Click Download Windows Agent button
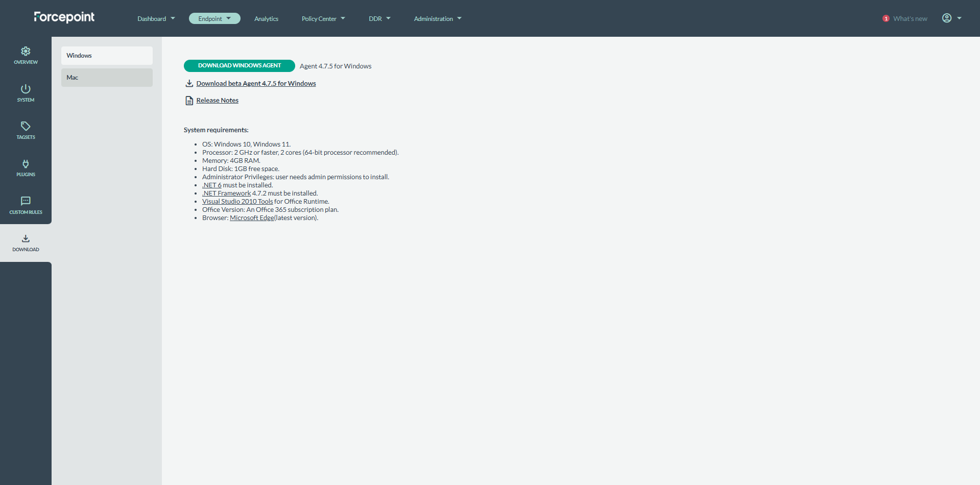 [239, 66]
